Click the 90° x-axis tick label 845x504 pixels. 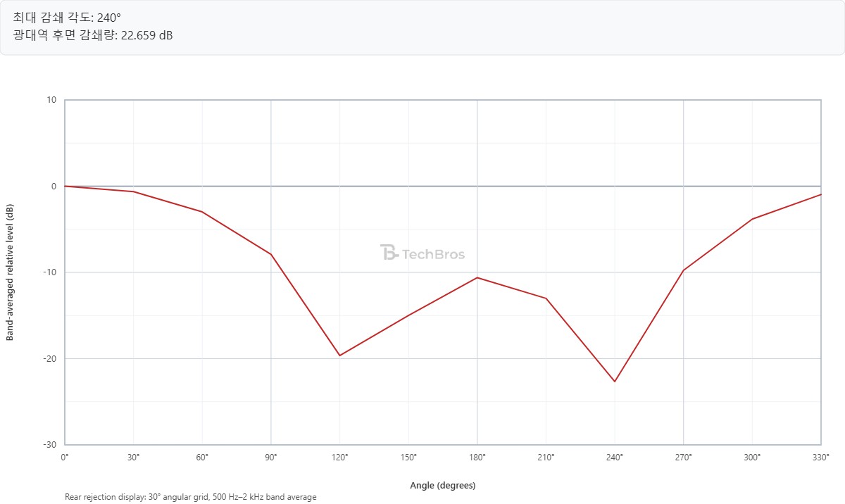(271, 458)
